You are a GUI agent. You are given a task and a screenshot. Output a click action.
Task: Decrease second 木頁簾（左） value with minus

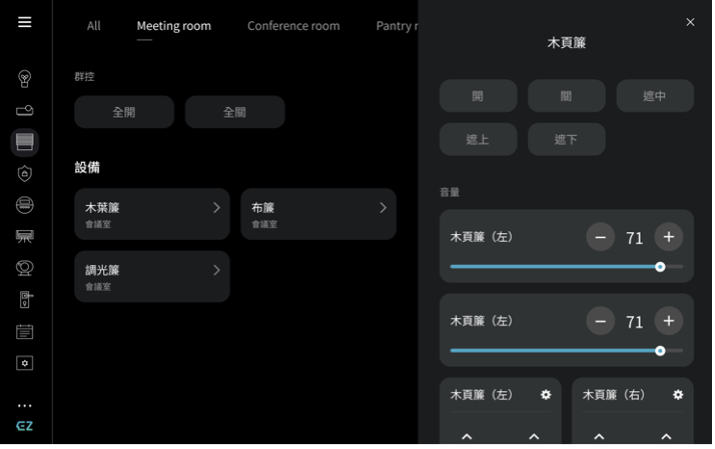coord(600,321)
